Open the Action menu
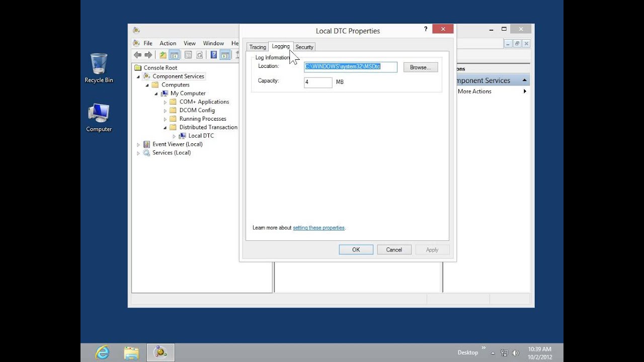This screenshot has width=644, height=362. [168, 43]
